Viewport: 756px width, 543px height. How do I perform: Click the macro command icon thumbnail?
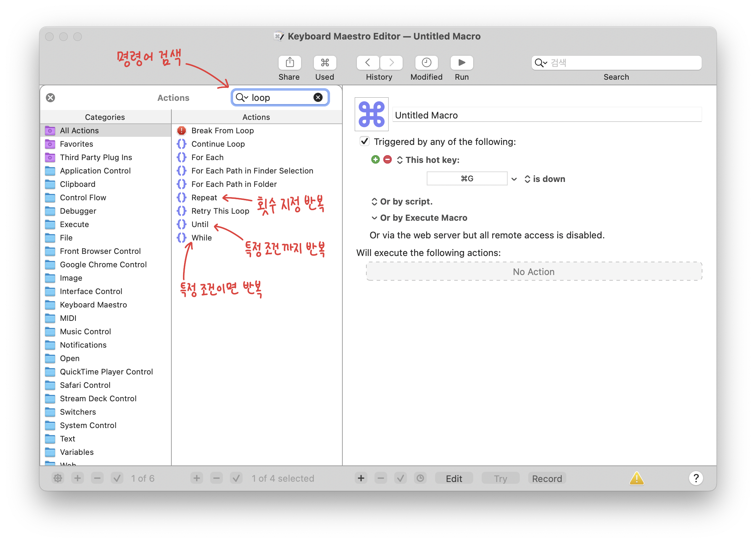371,114
